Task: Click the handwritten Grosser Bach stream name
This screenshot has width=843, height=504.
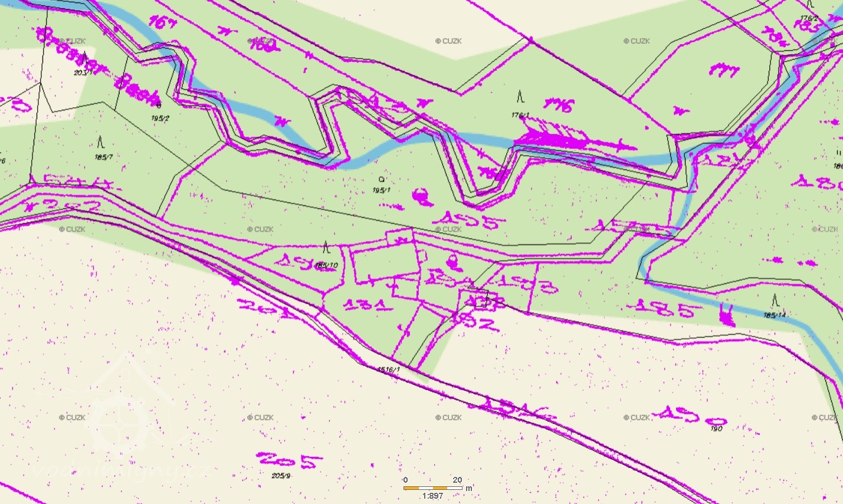Action: [x=97, y=64]
